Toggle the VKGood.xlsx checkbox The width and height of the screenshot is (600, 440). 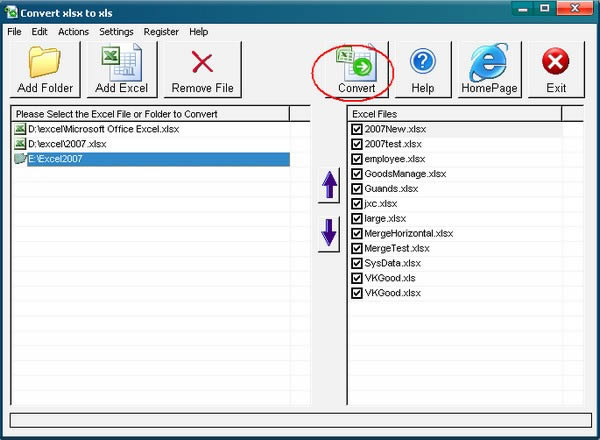[357, 293]
